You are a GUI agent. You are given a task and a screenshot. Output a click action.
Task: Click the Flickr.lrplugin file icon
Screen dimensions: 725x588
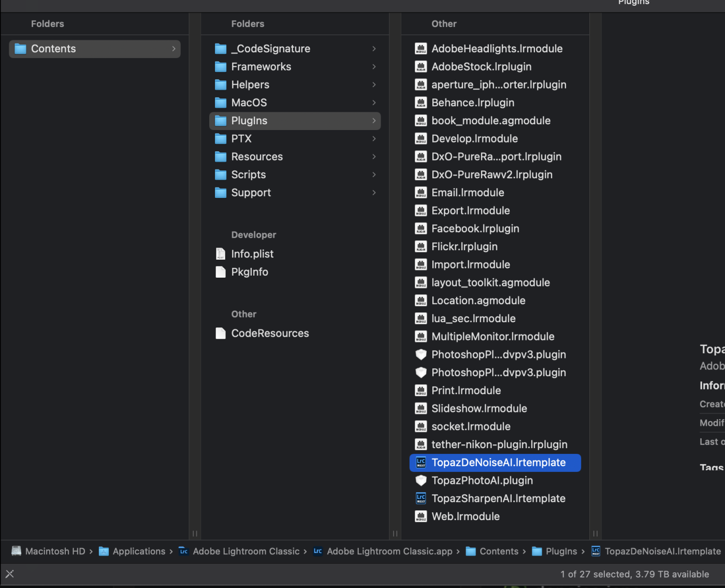[x=421, y=247]
